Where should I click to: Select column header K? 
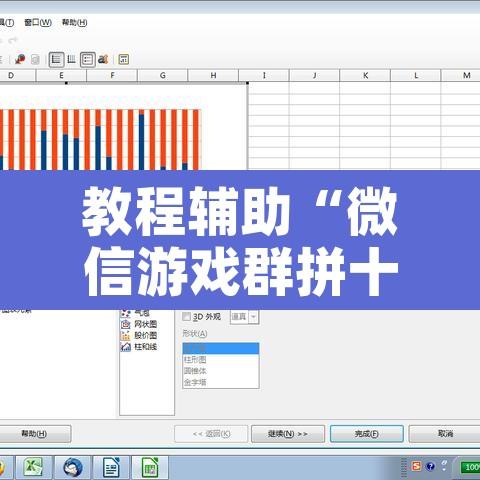tap(365, 75)
